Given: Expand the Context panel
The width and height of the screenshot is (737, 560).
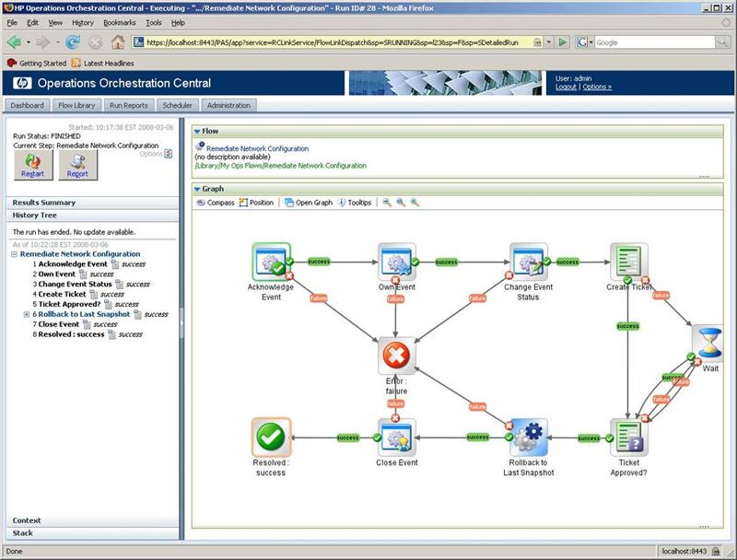Looking at the screenshot, I should (93, 520).
